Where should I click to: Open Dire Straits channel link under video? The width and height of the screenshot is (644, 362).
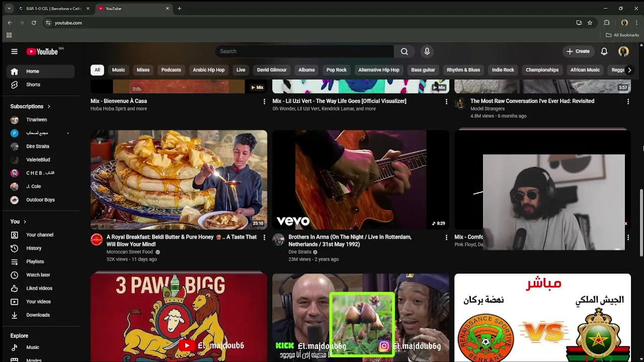point(300,252)
